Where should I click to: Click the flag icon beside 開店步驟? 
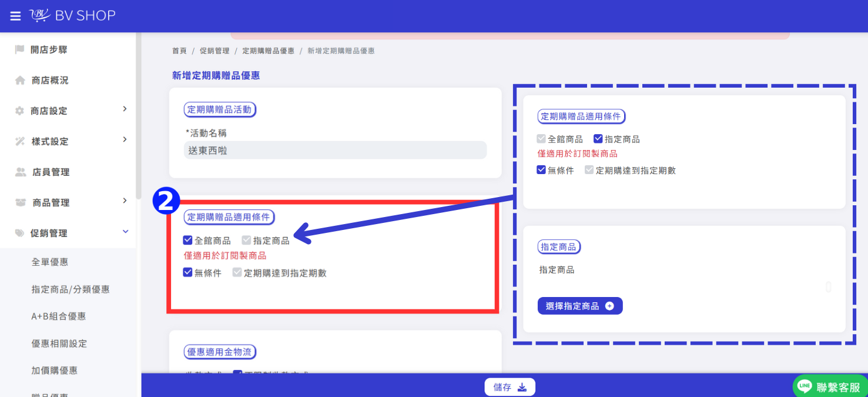(x=20, y=50)
